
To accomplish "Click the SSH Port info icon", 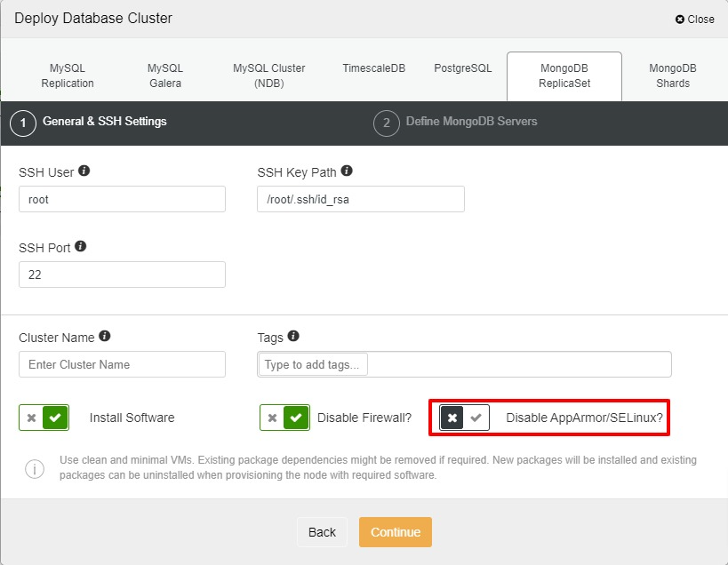I will click(x=81, y=246).
